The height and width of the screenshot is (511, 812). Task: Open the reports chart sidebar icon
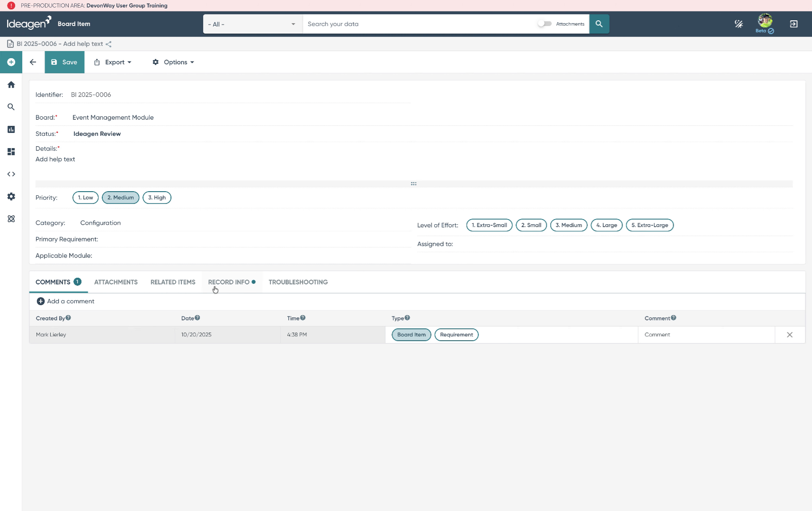11,129
